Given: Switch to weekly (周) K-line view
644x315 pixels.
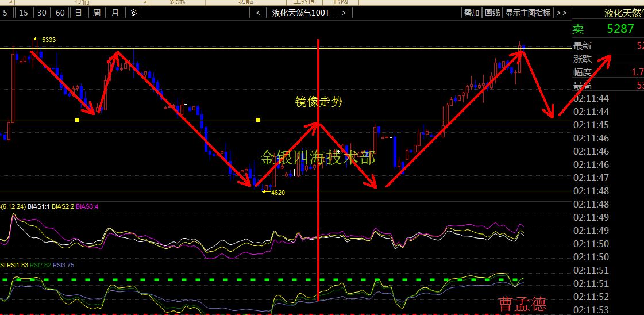Looking at the screenshot, I should pos(97,13).
